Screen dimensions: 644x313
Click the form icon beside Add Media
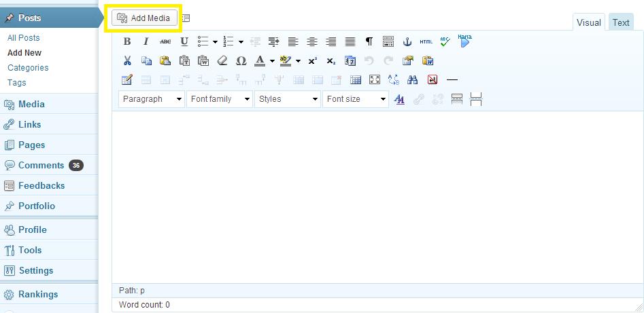tap(186, 18)
